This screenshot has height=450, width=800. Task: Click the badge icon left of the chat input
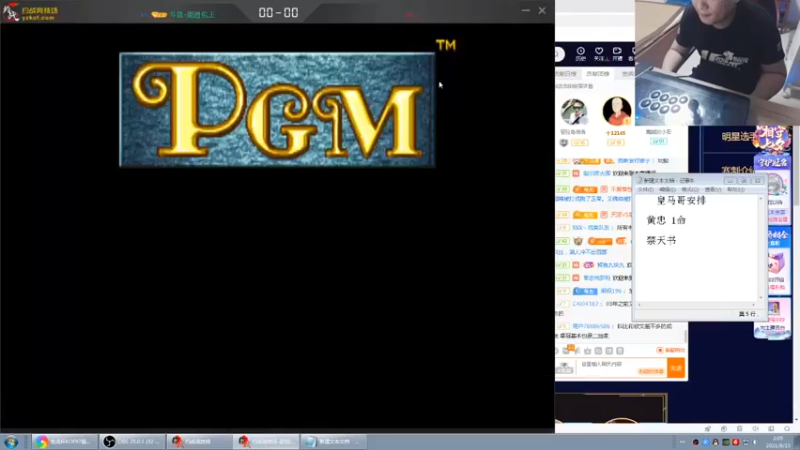point(564,367)
